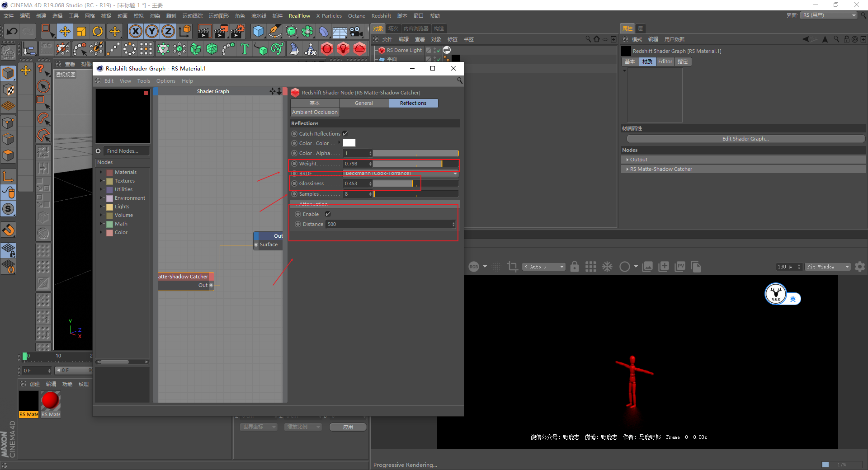Expand the Output node in attributes panel
The image size is (868, 470).
[x=627, y=160]
